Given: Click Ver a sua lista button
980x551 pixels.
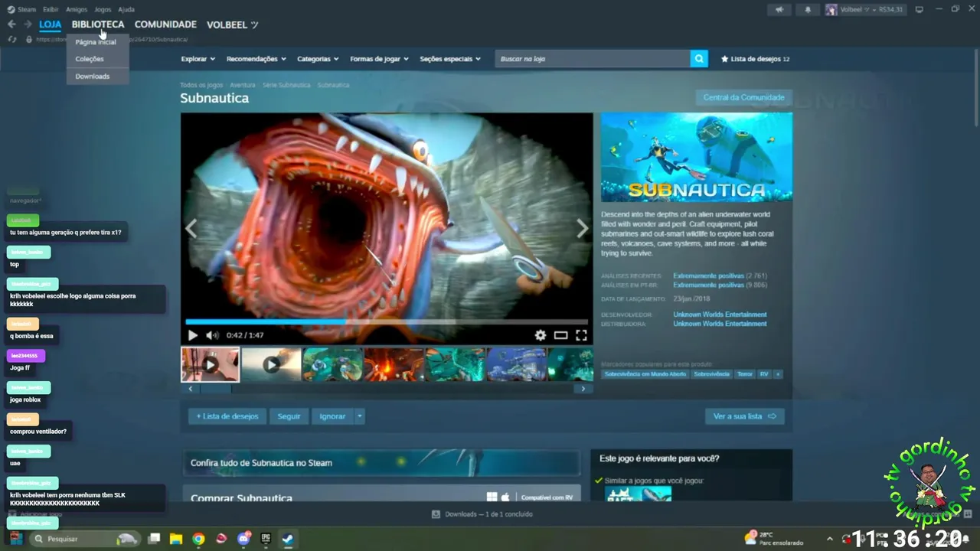Looking at the screenshot, I should click(744, 416).
